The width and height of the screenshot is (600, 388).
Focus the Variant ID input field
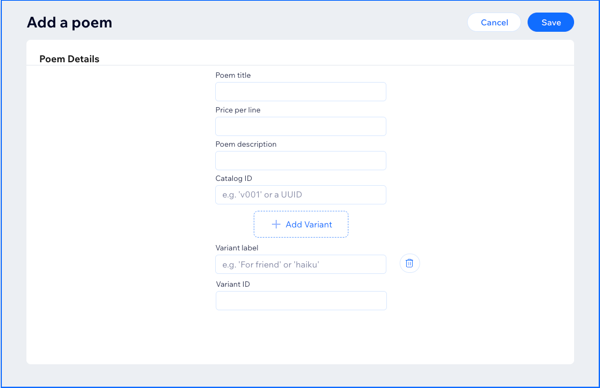tap(301, 301)
